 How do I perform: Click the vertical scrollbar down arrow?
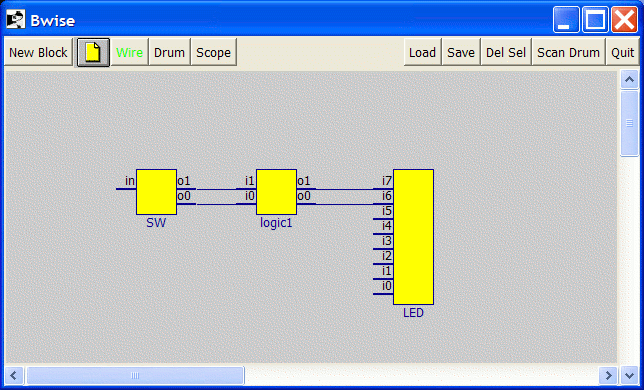click(629, 375)
